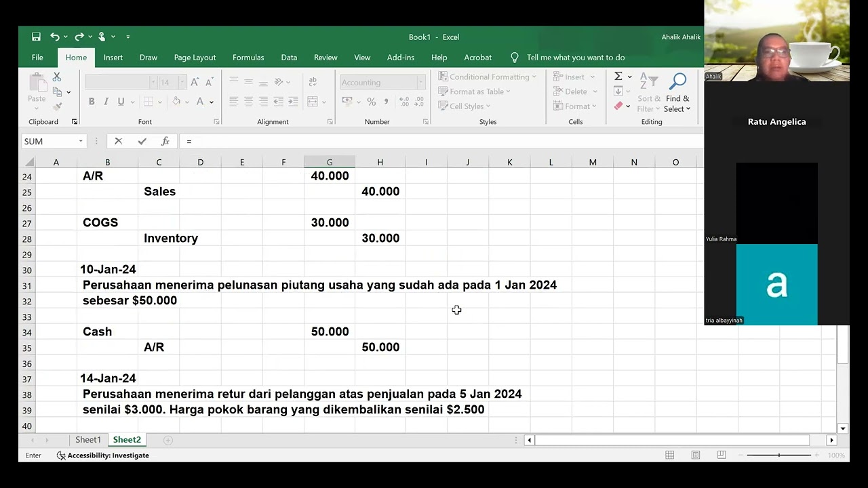This screenshot has width=868, height=488.
Task: Open accounting number format icon
Action: [x=347, y=102]
